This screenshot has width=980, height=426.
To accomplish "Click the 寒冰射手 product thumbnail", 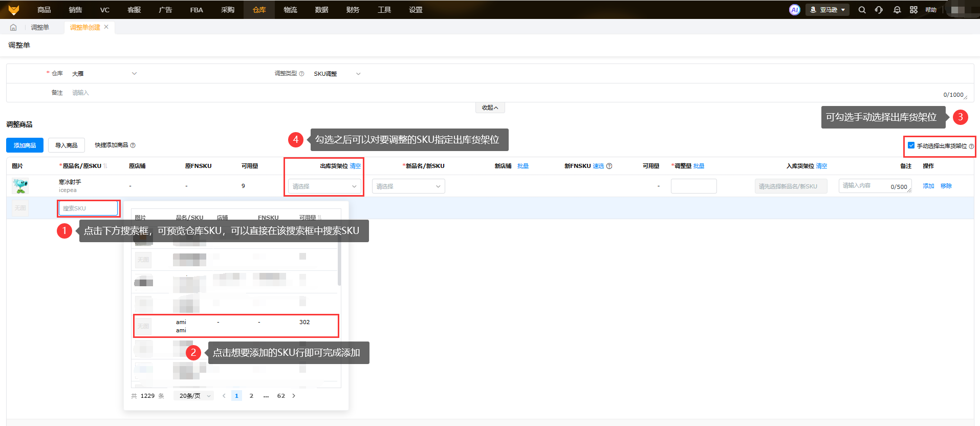I will click(x=20, y=186).
